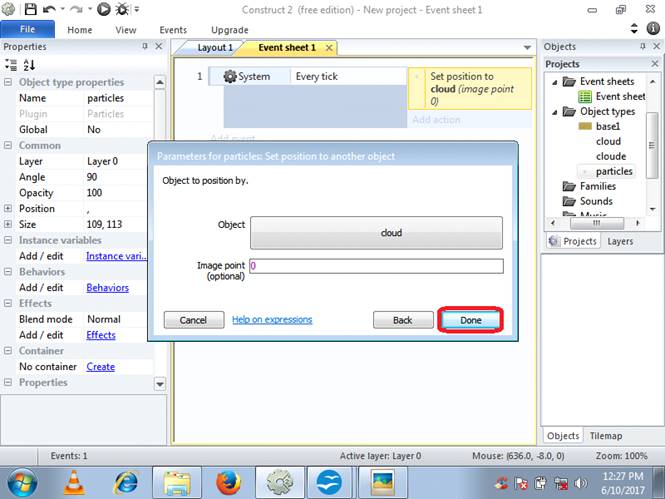Open the Instance variables link
The width and height of the screenshot is (665, 499).
click(117, 256)
